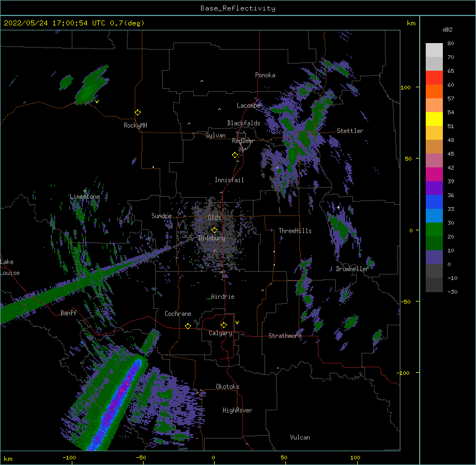Click the RockyMH label
Viewport: 476px width, 465px height.
tap(135, 125)
